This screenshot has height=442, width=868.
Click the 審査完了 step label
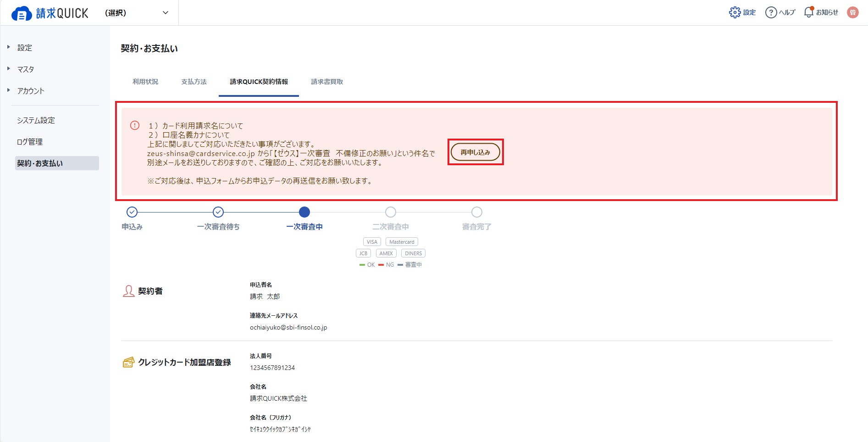click(x=477, y=227)
